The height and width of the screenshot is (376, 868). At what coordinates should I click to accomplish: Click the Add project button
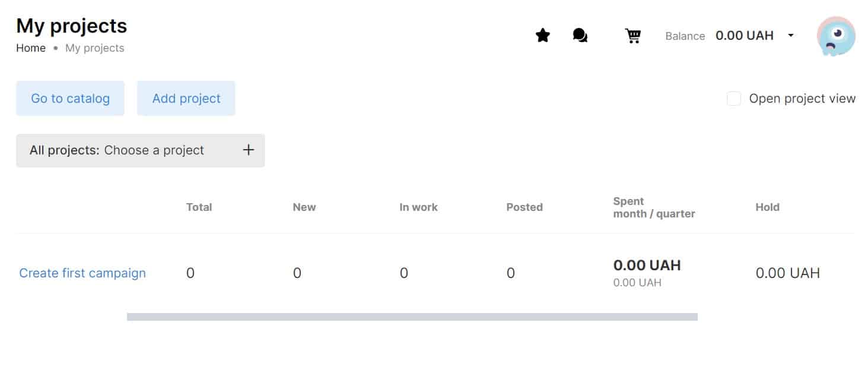(x=186, y=99)
